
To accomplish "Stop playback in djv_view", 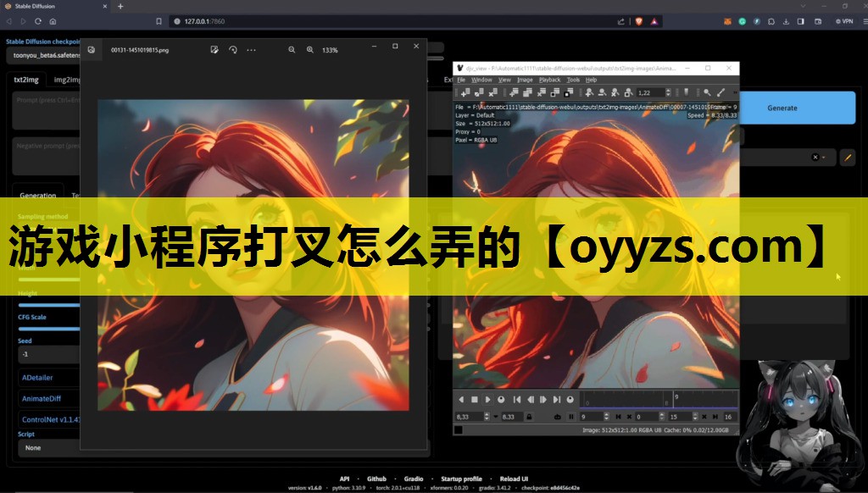I will click(475, 400).
